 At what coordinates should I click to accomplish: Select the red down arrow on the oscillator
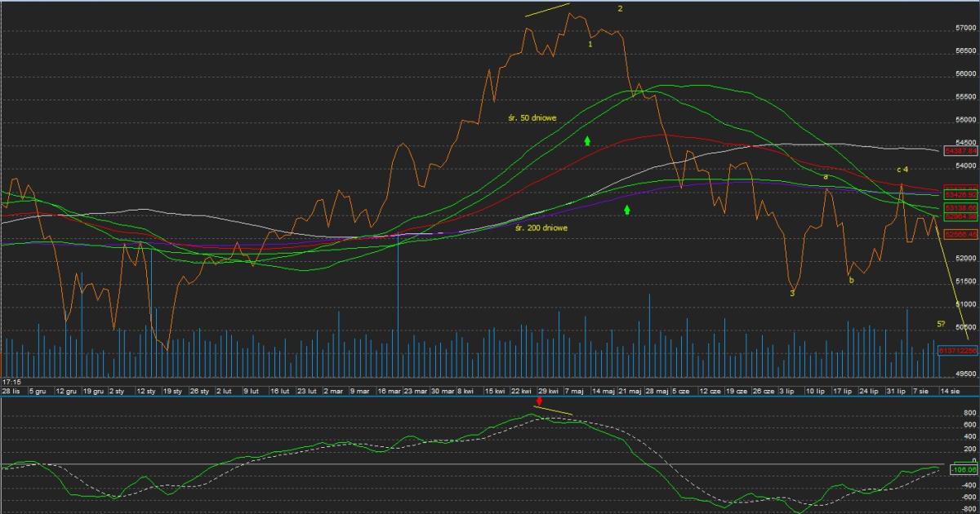pyautogui.click(x=539, y=401)
